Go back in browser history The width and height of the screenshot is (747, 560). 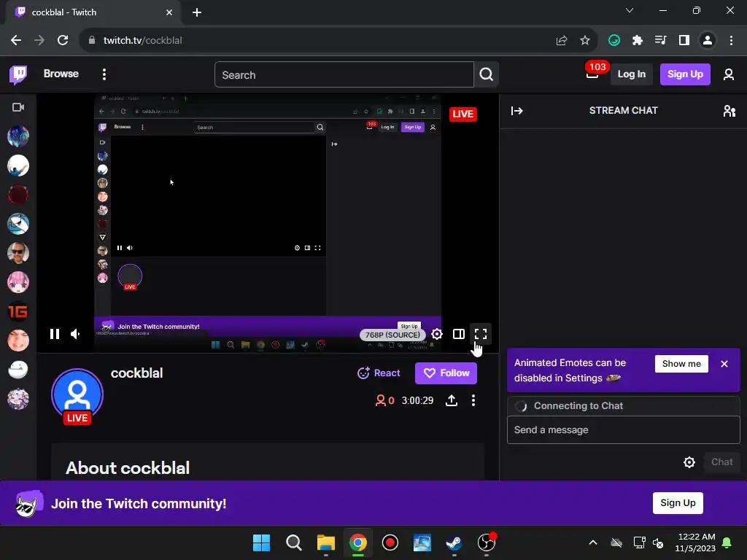click(x=16, y=41)
